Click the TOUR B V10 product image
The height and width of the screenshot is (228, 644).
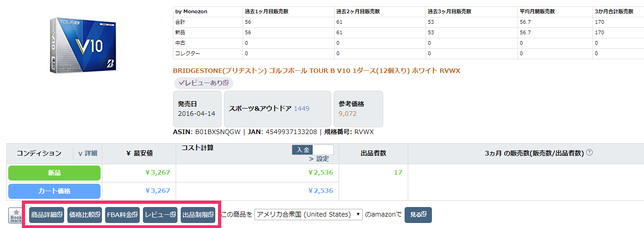point(83,46)
